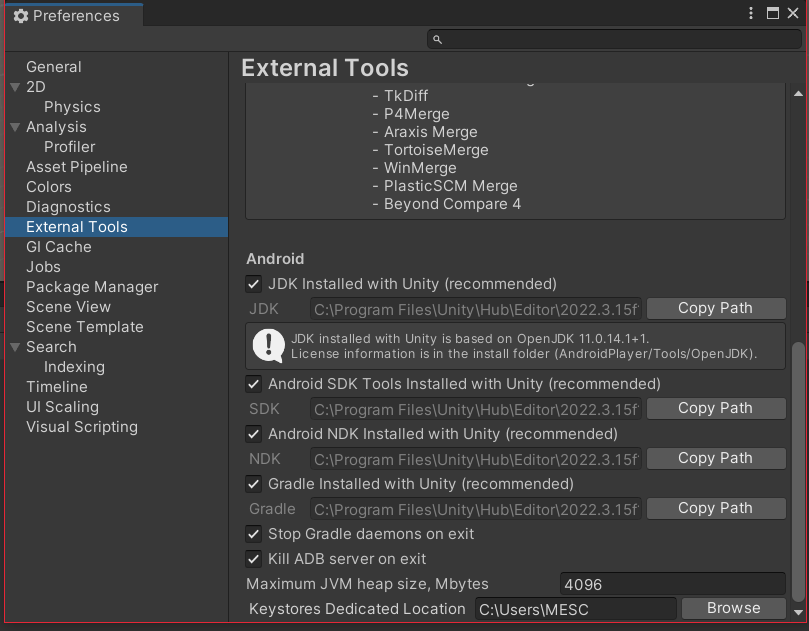The width and height of the screenshot is (809, 631).
Task: Click the JDK info warning icon
Action: (268, 345)
